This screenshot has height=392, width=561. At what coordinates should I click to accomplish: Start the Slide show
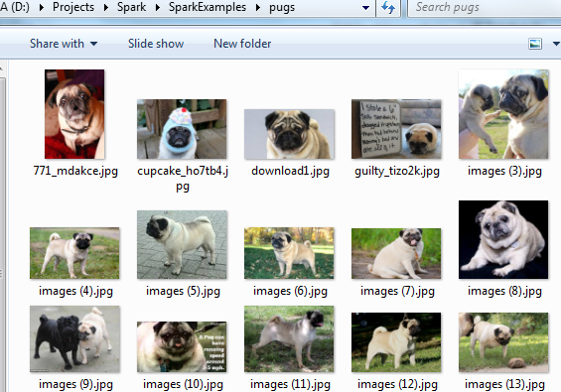(156, 44)
